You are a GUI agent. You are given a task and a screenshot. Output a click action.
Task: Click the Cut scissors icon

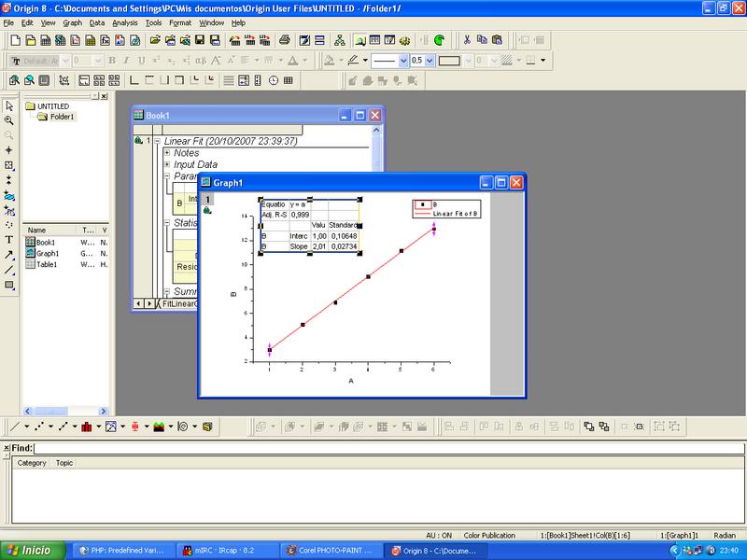[x=466, y=40]
